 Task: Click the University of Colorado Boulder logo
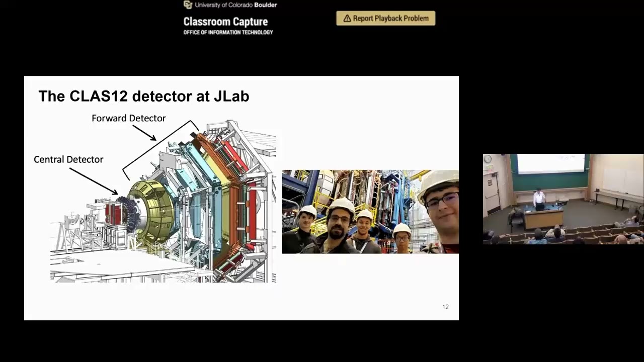(230, 5)
